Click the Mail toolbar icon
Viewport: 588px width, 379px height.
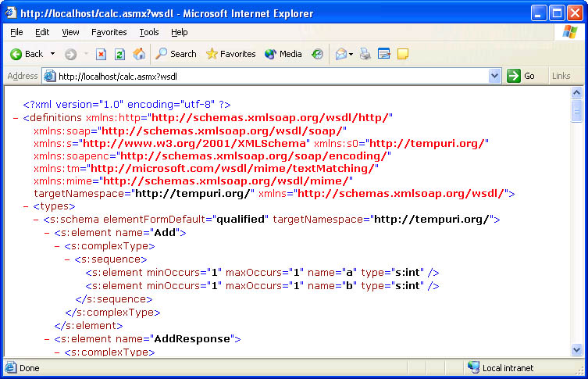tap(341, 55)
